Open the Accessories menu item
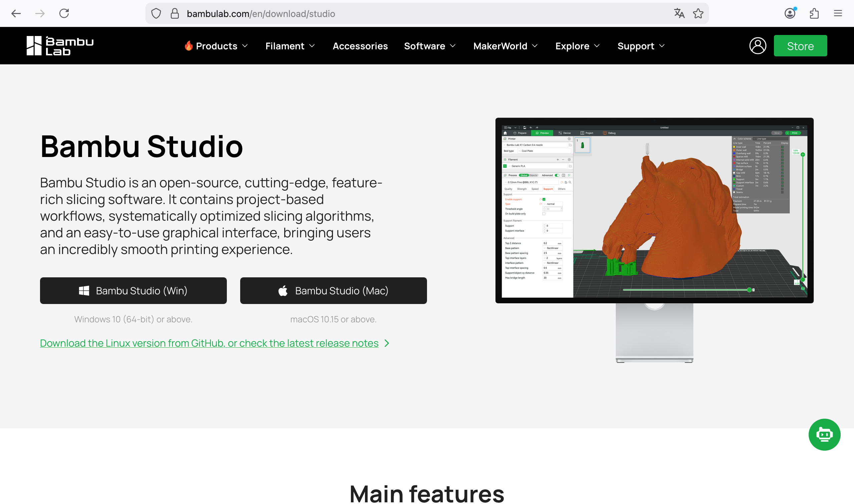The width and height of the screenshot is (854, 504). pos(360,46)
